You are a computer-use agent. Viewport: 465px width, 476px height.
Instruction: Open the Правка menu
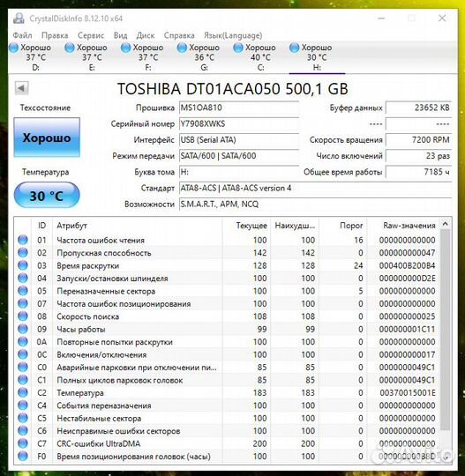pos(55,35)
